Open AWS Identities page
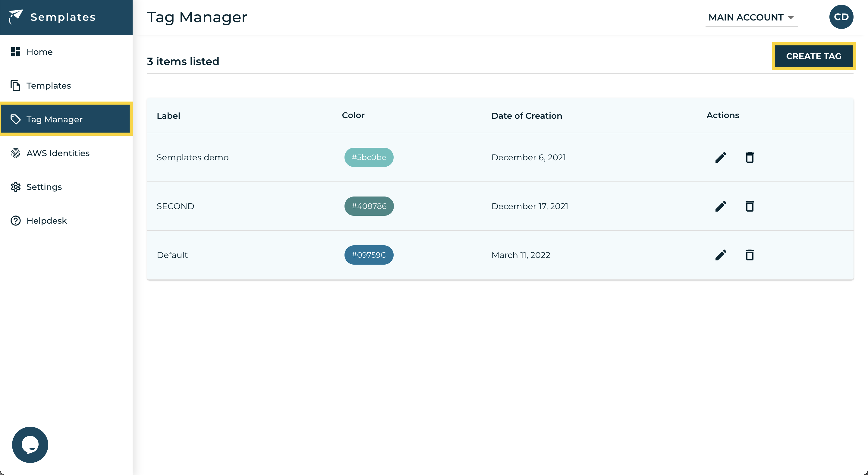 (x=58, y=153)
